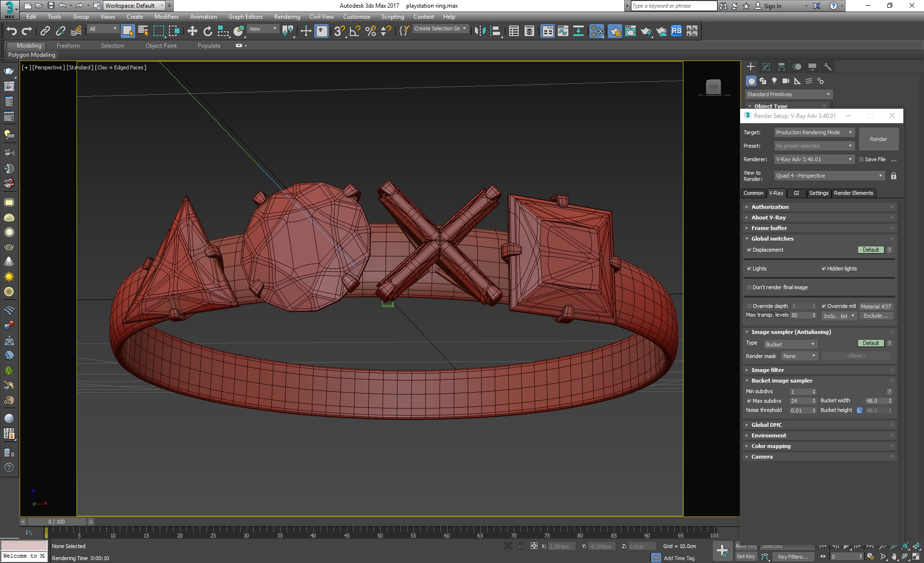Choose the Rectangular Selection Region tool
This screenshot has width=924, height=563.
[x=158, y=31]
